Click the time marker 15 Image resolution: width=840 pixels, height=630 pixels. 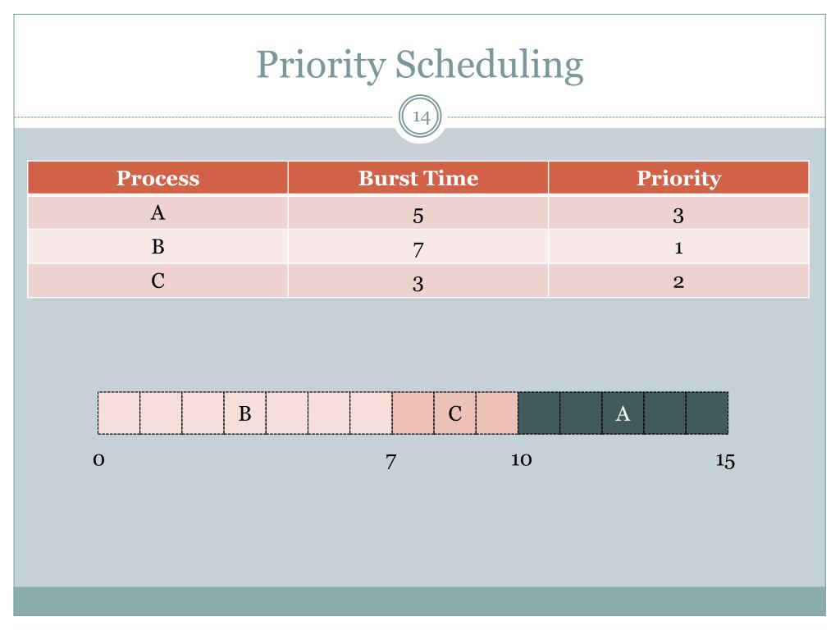pos(725,461)
